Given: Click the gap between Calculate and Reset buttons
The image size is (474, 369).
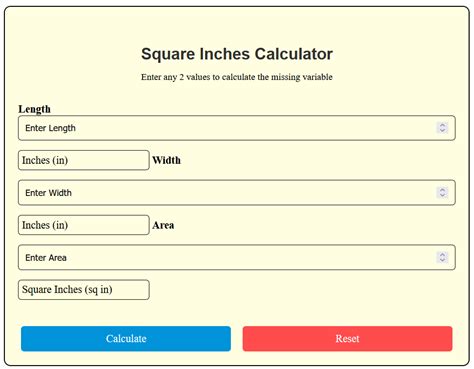Looking at the screenshot, I should point(237,339).
